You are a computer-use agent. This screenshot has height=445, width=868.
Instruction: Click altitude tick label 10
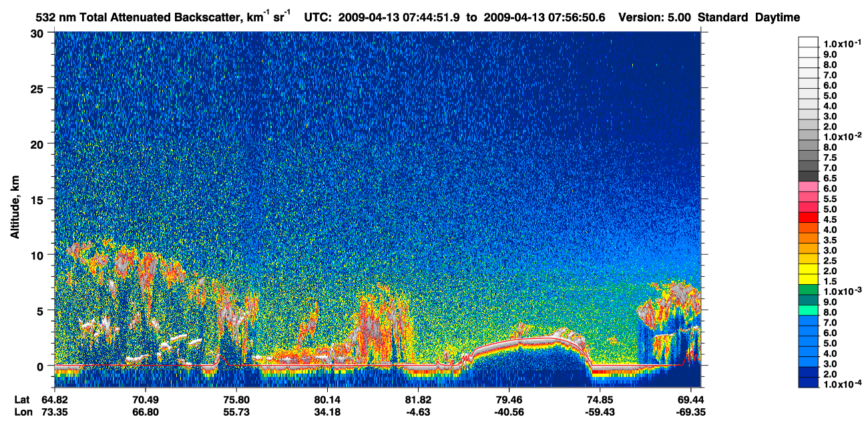38,254
